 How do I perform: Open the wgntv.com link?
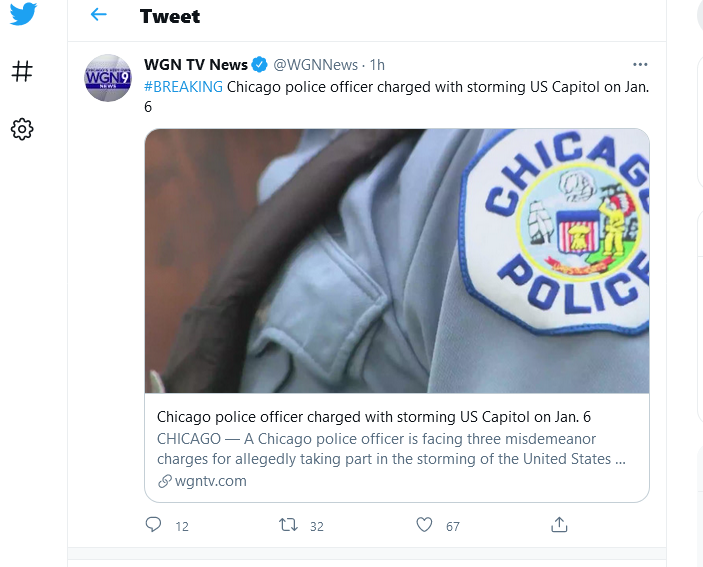click(203, 481)
